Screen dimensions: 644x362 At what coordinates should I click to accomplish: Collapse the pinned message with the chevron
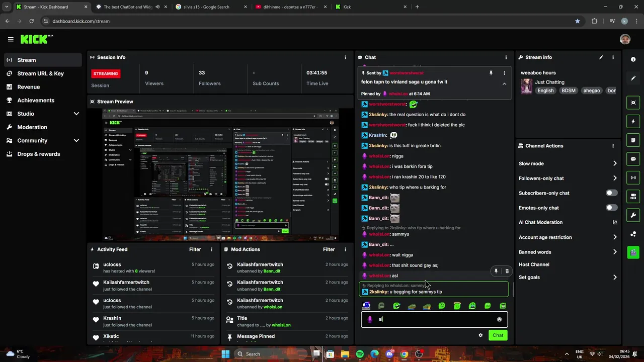[x=504, y=84]
